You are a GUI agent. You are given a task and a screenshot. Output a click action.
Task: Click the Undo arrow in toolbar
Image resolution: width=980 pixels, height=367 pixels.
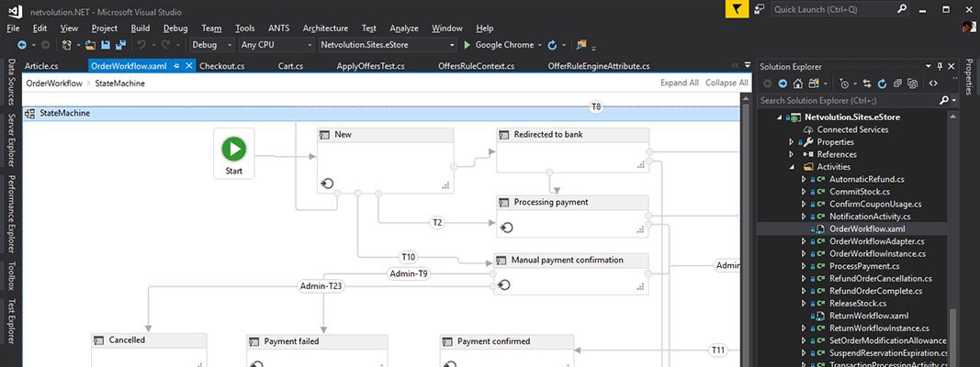tap(141, 45)
